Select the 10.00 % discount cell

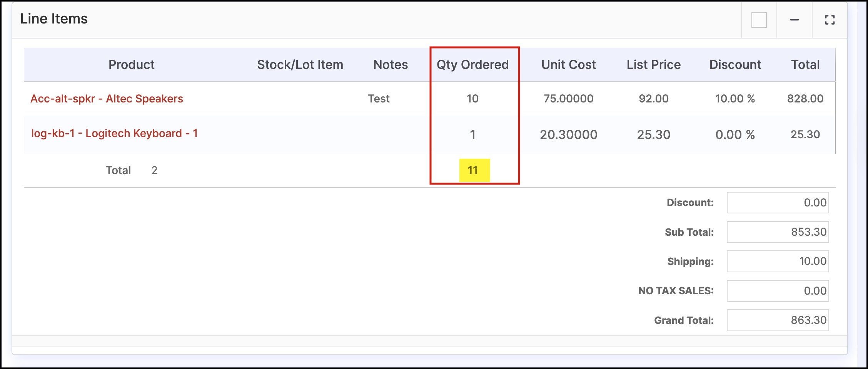click(x=735, y=99)
